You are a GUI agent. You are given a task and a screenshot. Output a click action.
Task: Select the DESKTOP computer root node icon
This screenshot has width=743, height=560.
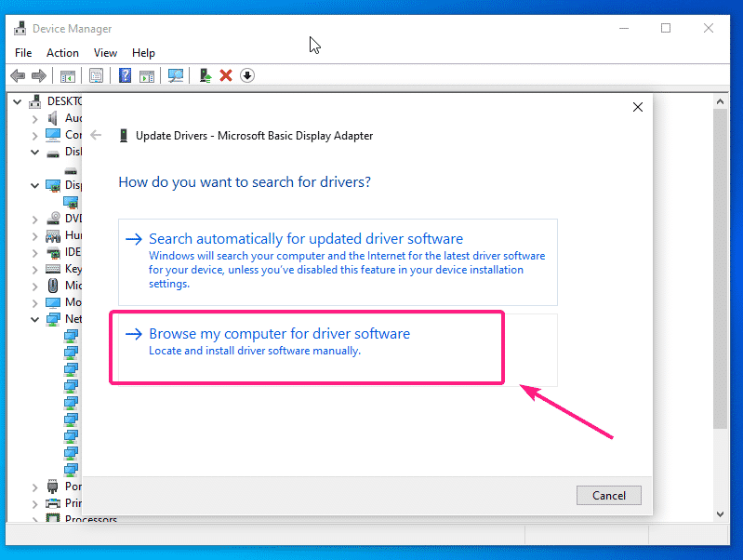tap(35, 101)
